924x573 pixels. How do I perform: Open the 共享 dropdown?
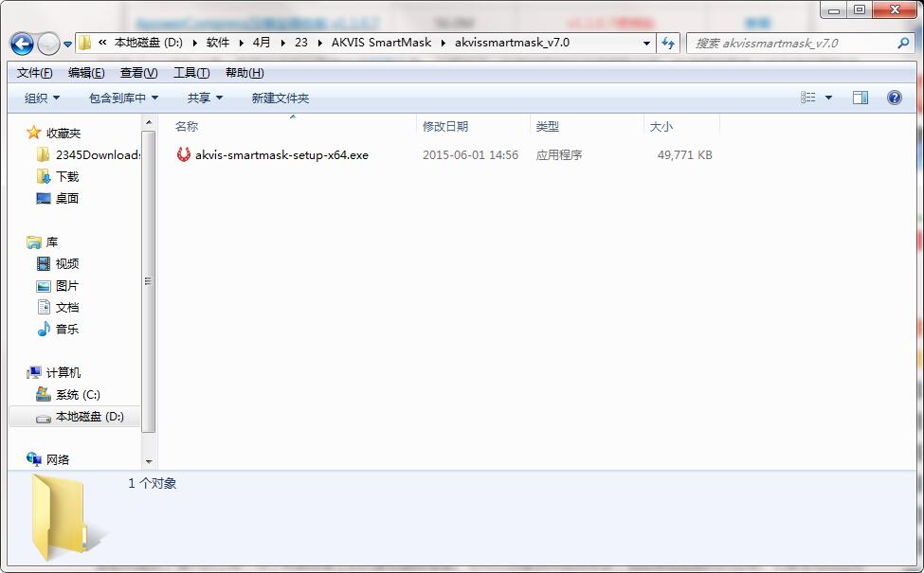coord(205,98)
